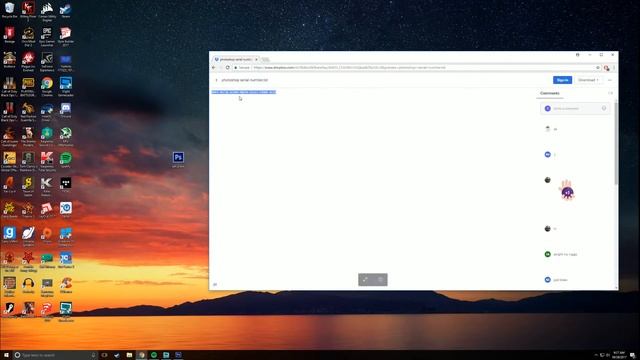Click the highlighted serial number text

(x=244, y=92)
